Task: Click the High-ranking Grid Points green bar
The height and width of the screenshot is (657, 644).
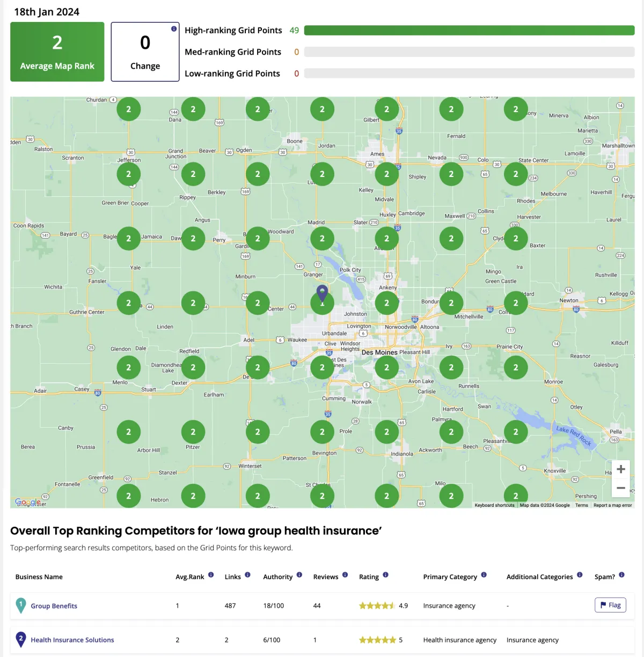Action: [469, 31]
